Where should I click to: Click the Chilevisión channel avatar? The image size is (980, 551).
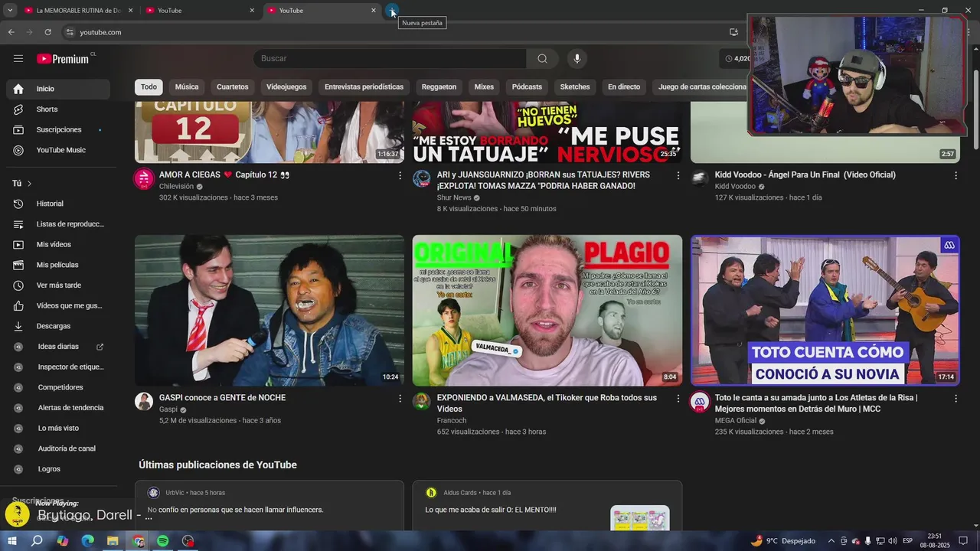(144, 179)
